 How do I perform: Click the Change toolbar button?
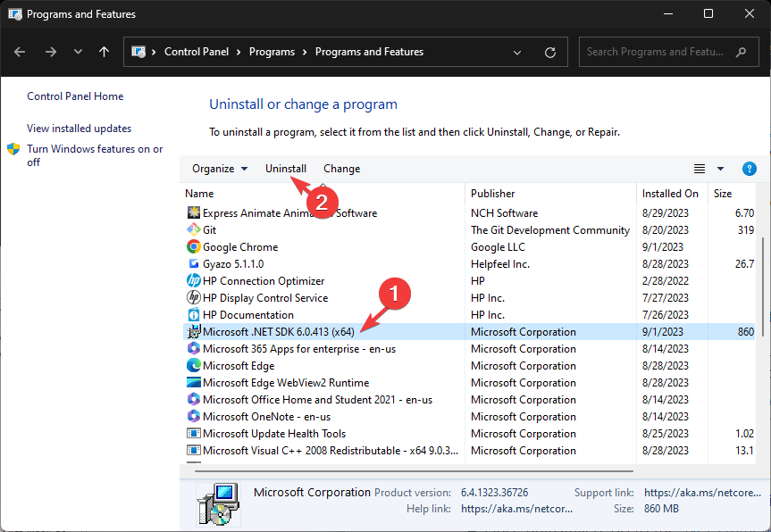click(341, 169)
